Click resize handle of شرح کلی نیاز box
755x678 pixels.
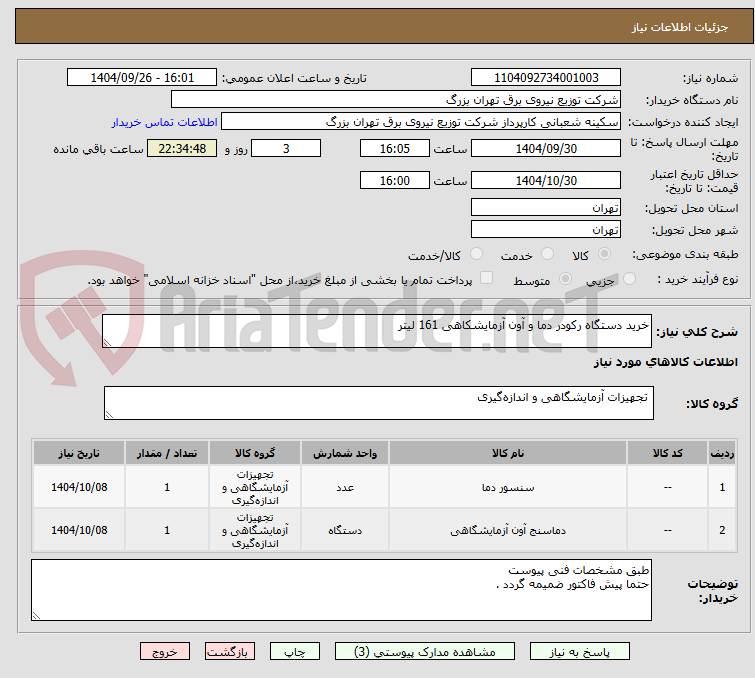point(107,342)
